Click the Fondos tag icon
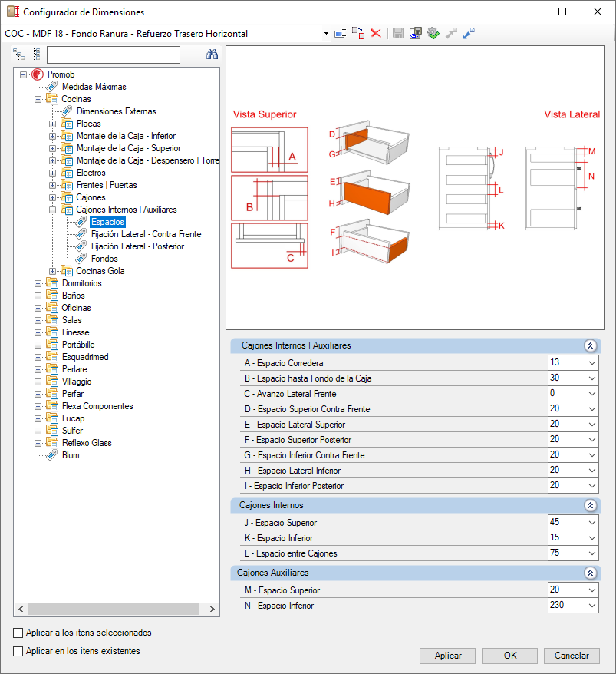This screenshot has width=616, height=674. 81,259
